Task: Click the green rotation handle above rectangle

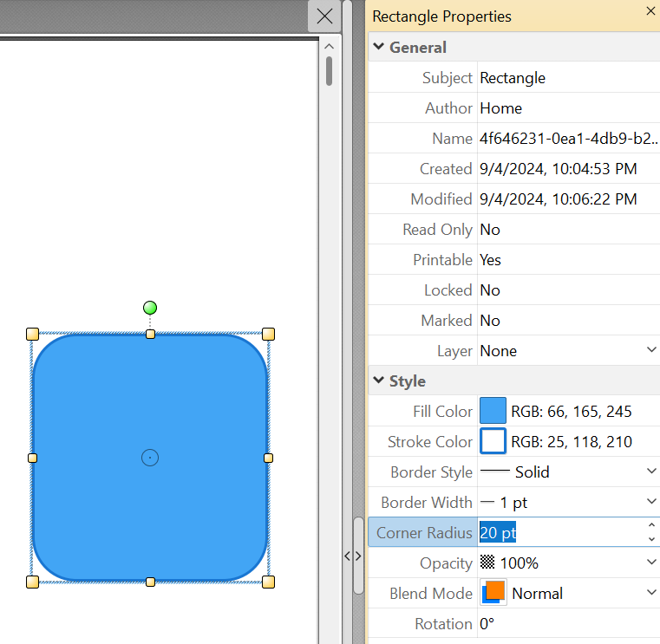Action: coord(150,308)
